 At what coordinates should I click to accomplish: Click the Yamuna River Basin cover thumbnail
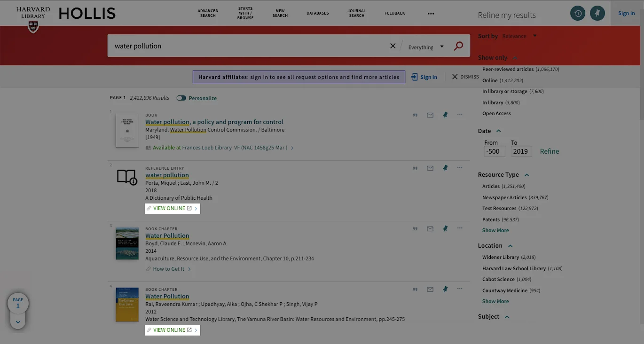coord(127,305)
